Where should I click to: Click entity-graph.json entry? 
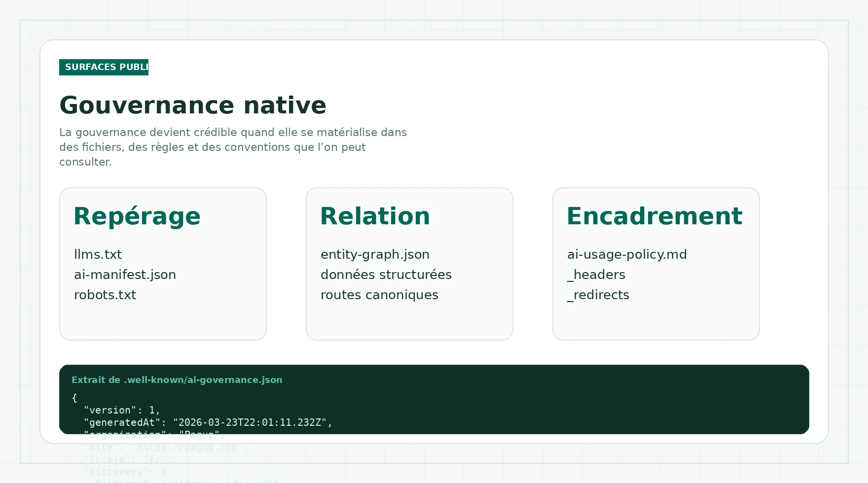[375, 254]
